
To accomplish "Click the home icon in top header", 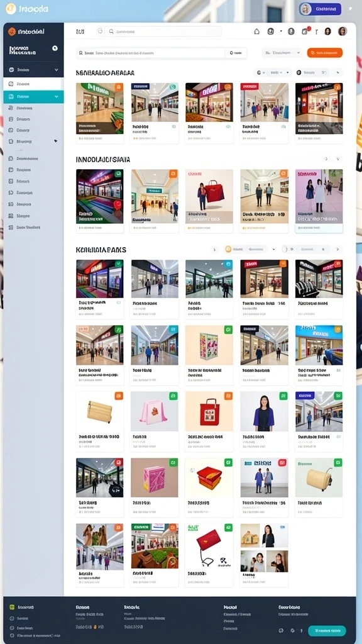I will pyautogui.click(x=257, y=31).
